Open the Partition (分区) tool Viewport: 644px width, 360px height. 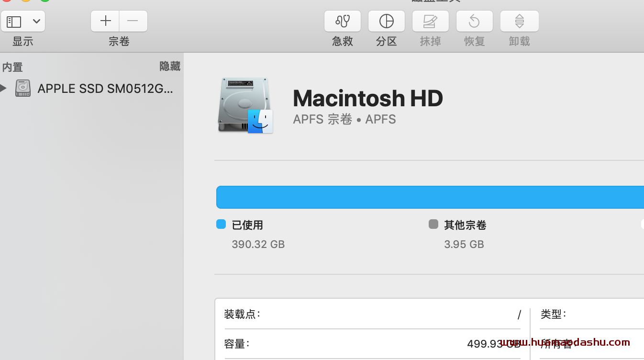[387, 21]
